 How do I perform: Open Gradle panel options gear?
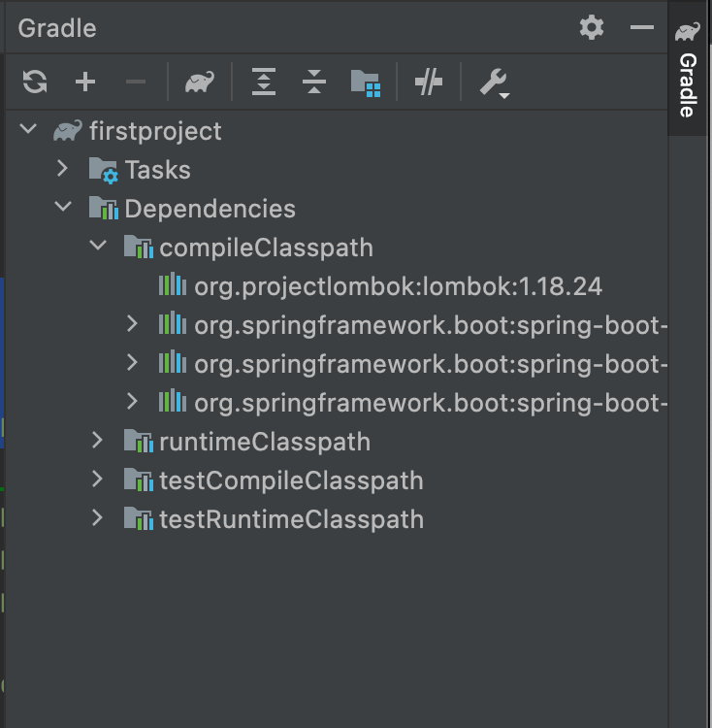click(x=592, y=27)
